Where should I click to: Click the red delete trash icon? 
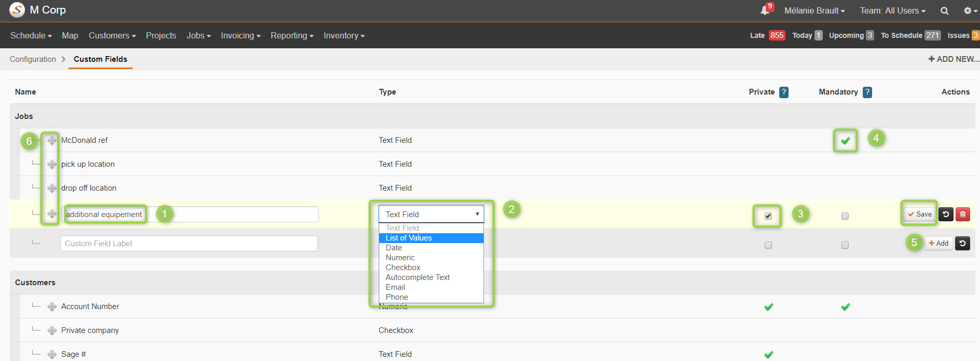pos(963,214)
